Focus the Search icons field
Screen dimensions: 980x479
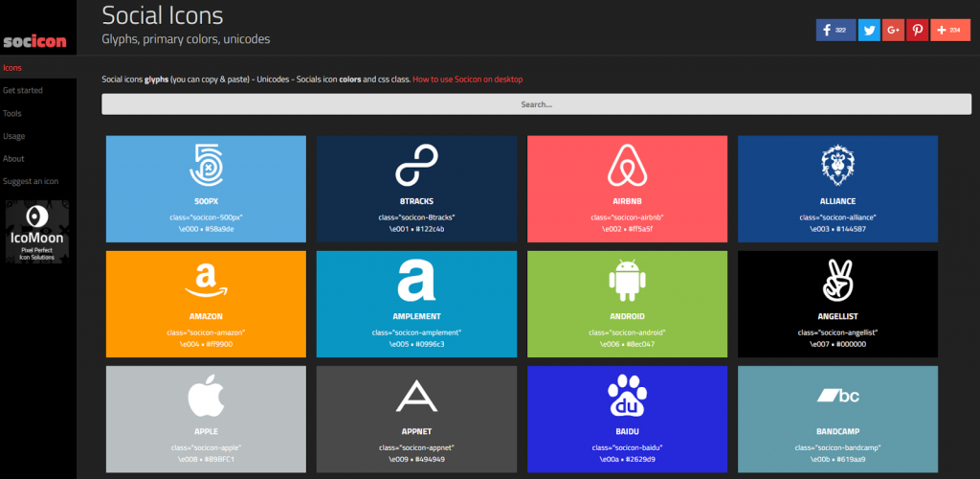[536, 104]
